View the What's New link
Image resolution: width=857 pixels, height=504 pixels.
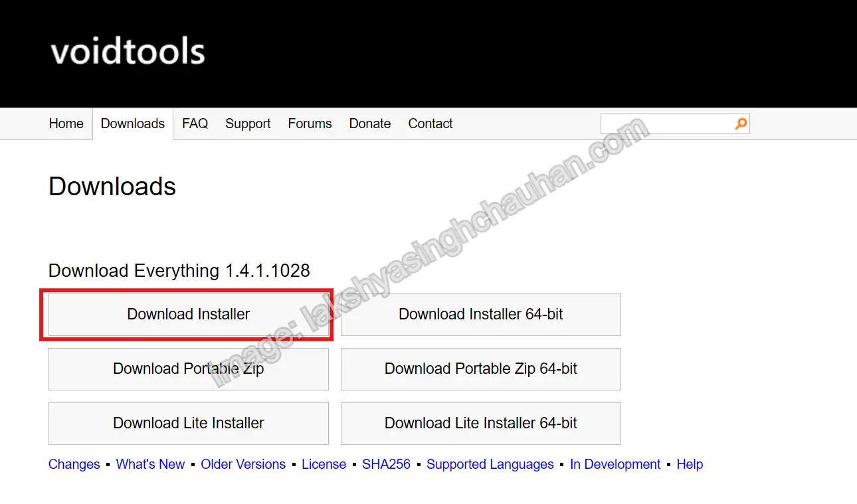151,464
